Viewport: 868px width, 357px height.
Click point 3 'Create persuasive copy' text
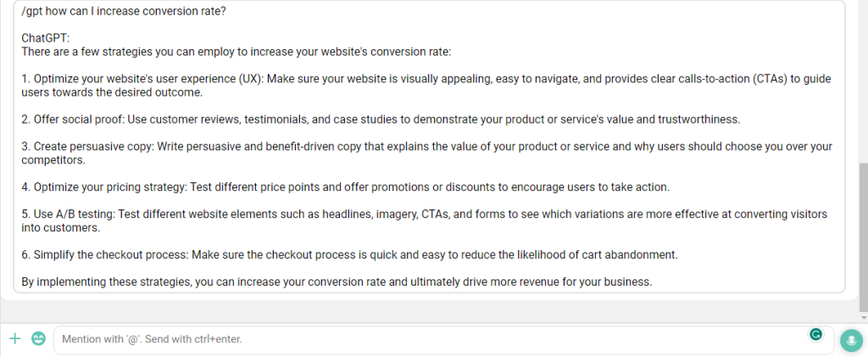click(427, 153)
